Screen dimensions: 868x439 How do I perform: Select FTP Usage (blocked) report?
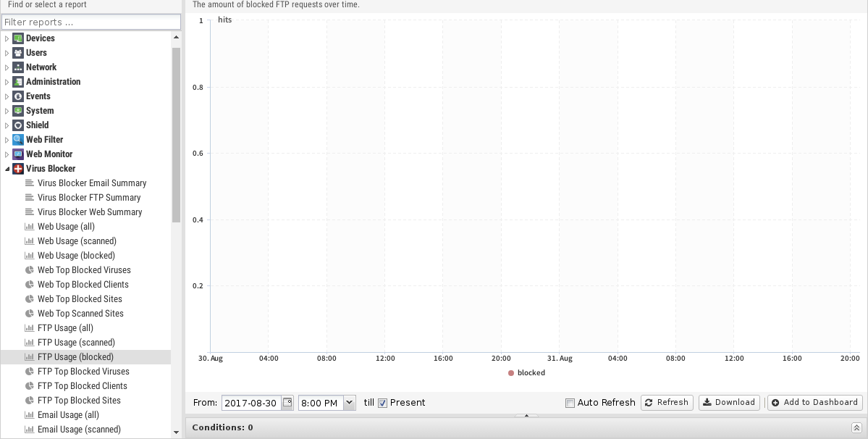pos(75,357)
